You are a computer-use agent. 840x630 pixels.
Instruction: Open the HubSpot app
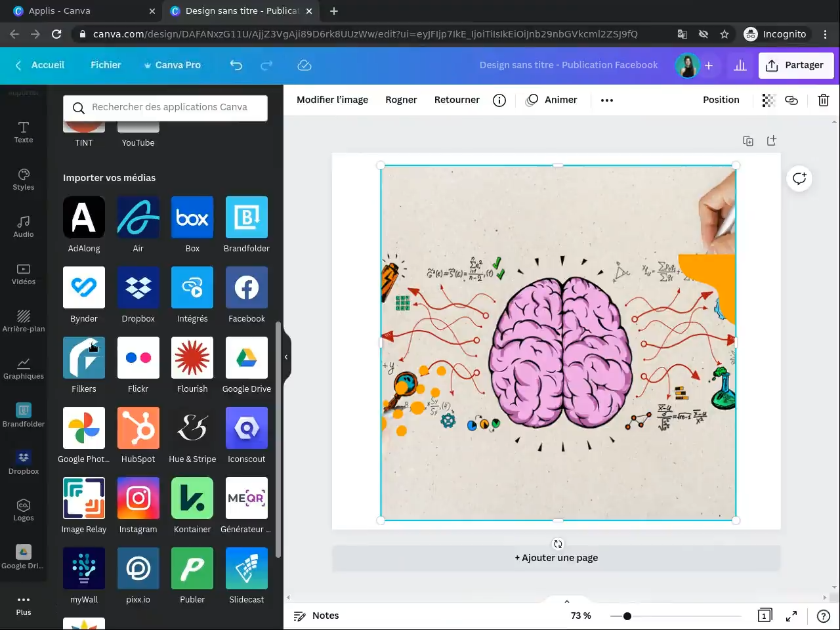[138, 428]
